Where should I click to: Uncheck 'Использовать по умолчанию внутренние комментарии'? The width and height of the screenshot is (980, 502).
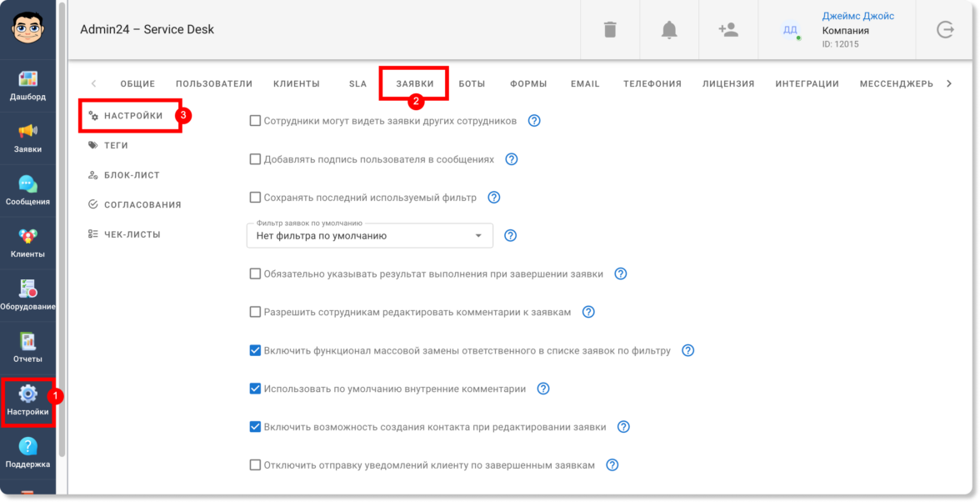(x=255, y=389)
